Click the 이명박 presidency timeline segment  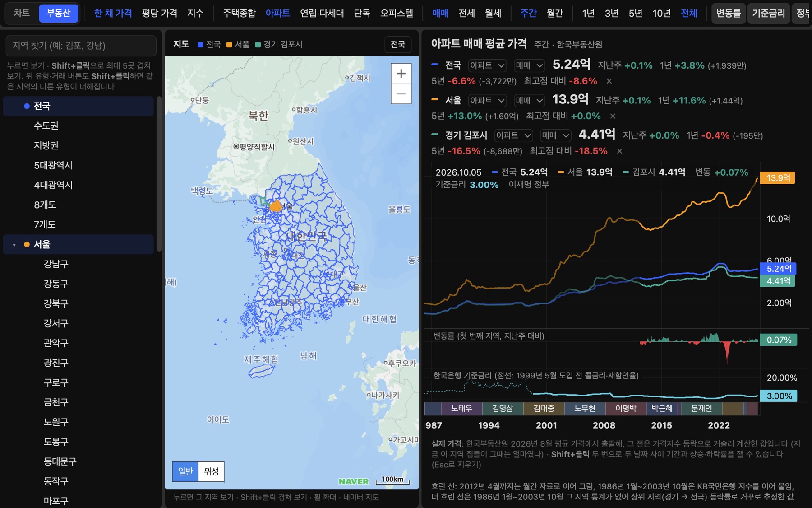click(626, 409)
